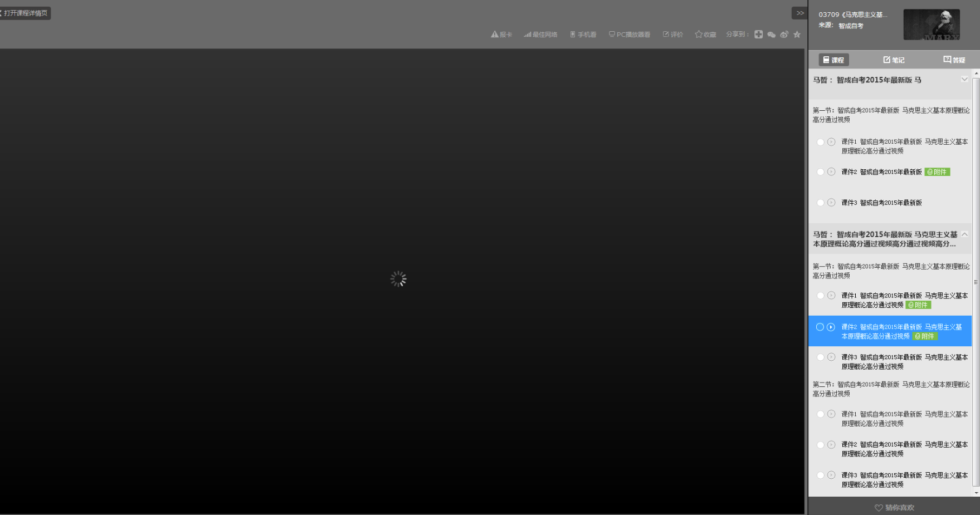
Task: Open the PC播放器看 player option
Action: point(629,35)
